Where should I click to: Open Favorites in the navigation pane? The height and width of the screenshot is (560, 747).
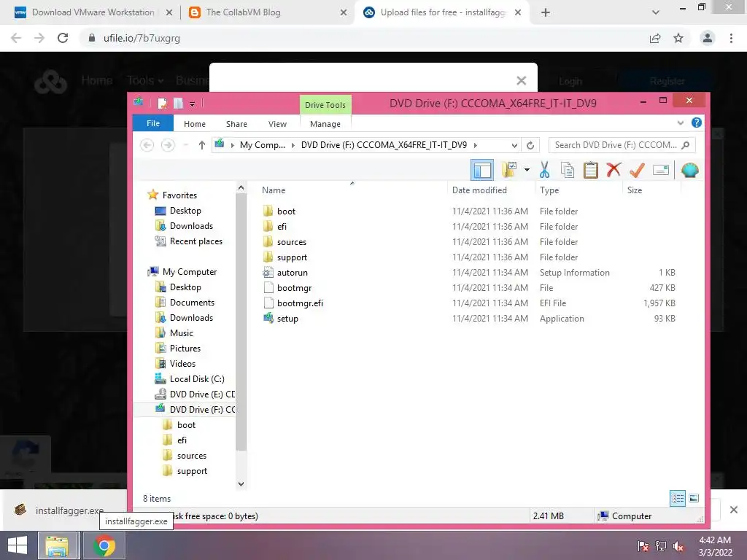click(x=179, y=195)
